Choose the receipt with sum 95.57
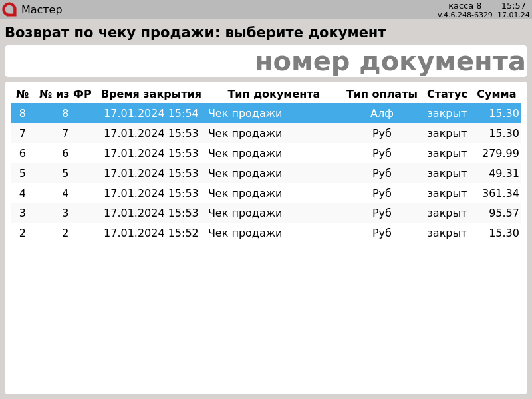 tap(266, 213)
